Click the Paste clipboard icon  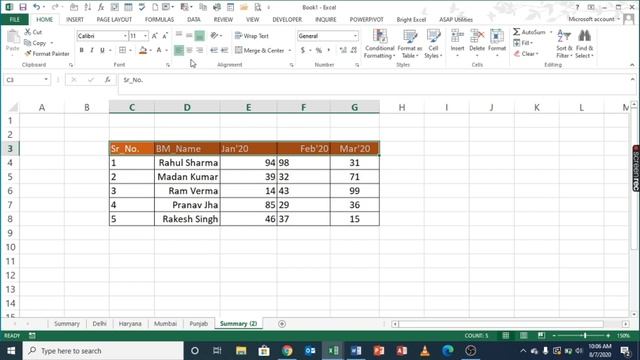tap(13, 37)
